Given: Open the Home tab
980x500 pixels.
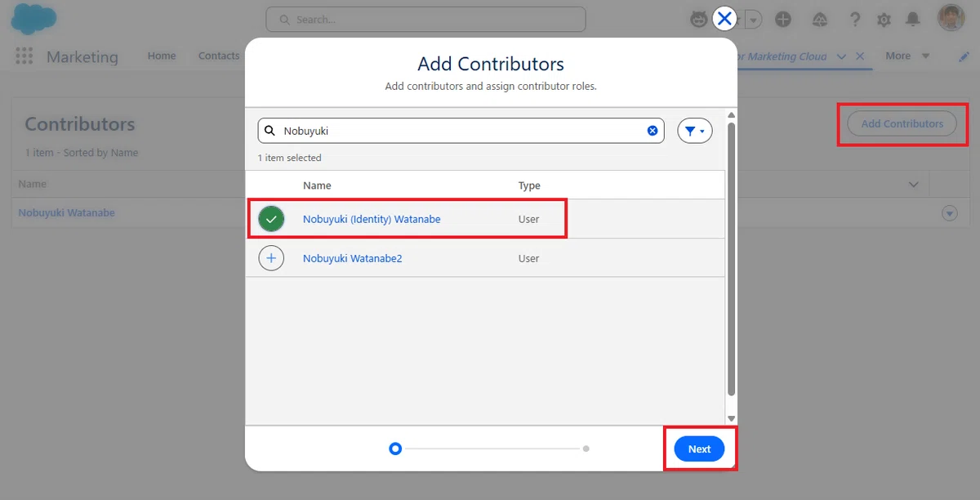Looking at the screenshot, I should [162, 56].
